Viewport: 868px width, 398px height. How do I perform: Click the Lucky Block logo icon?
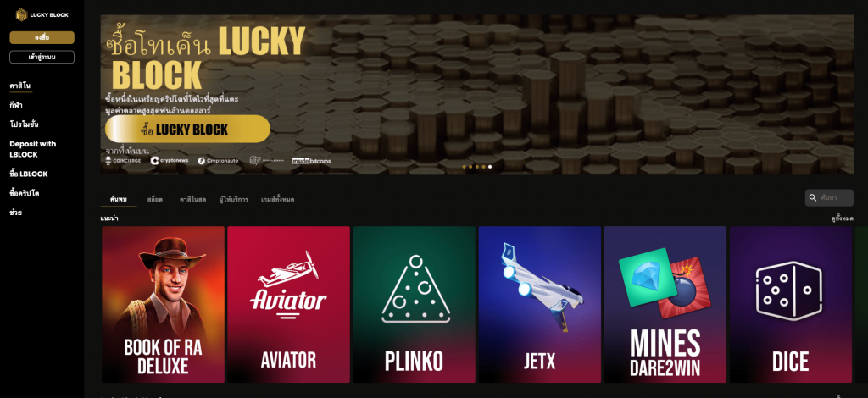click(x=21, y=15)
